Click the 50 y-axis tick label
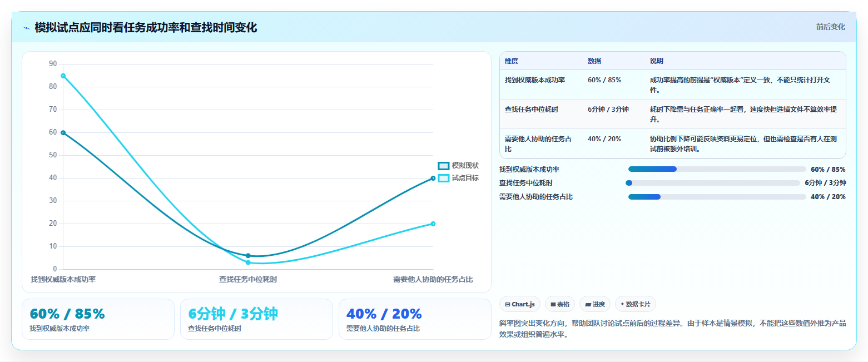 pos(53,155)
